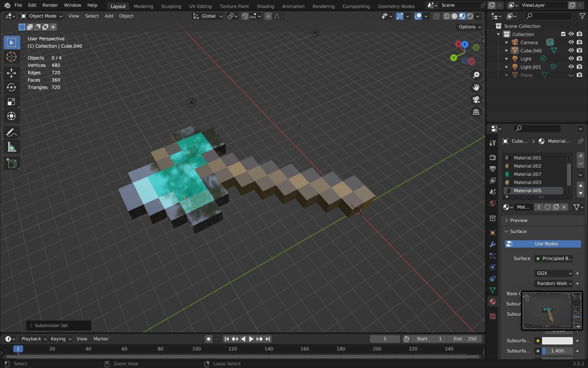This screenshot has height=368, width=588.
Task: Hide Light.001 in viewport
Action: [x=571, y=67]
